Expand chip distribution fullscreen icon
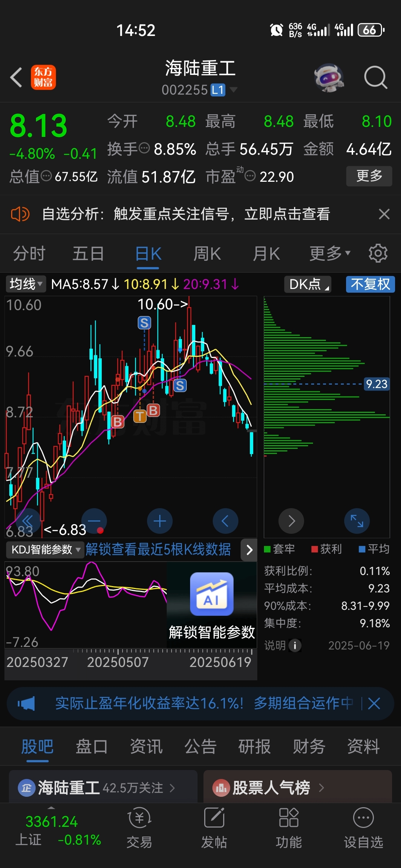This screenshot has height=868, width=401. (x=357, y=521)
